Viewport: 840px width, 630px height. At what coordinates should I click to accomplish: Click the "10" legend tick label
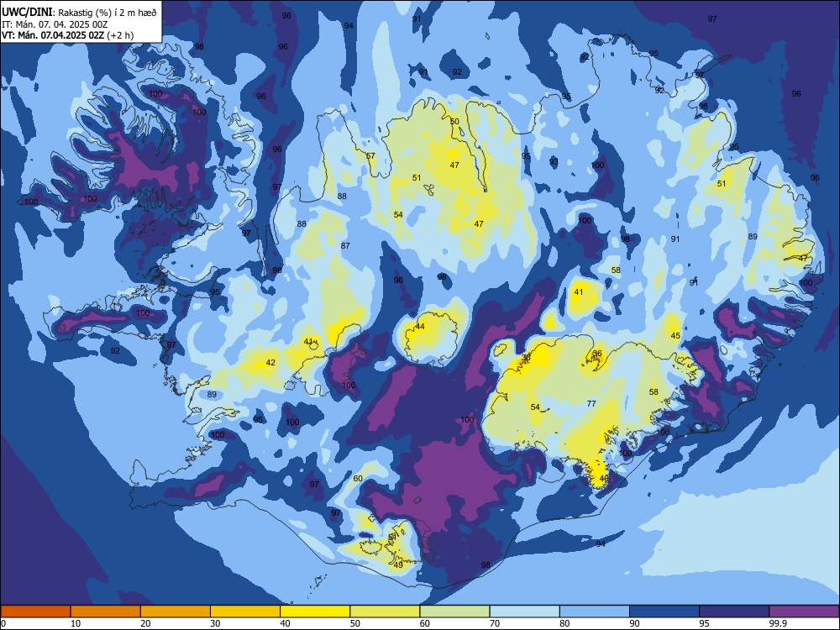[76, 623]
